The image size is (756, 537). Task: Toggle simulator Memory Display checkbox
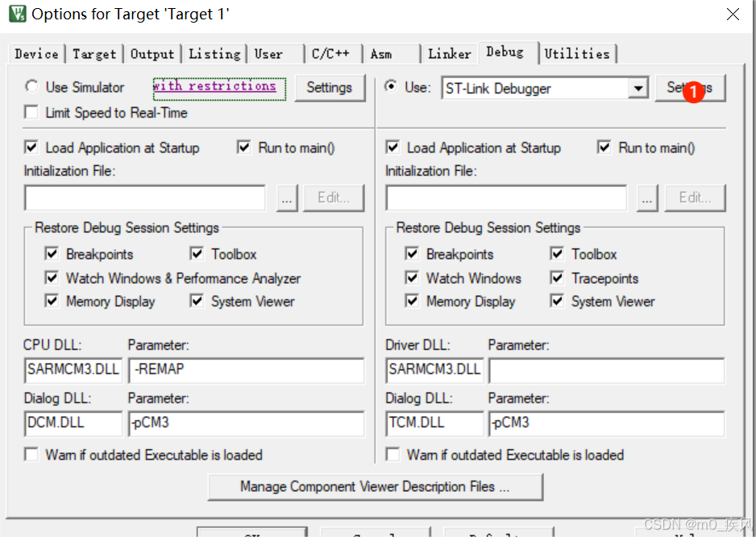pyautogui.click(x=52, y=301)
